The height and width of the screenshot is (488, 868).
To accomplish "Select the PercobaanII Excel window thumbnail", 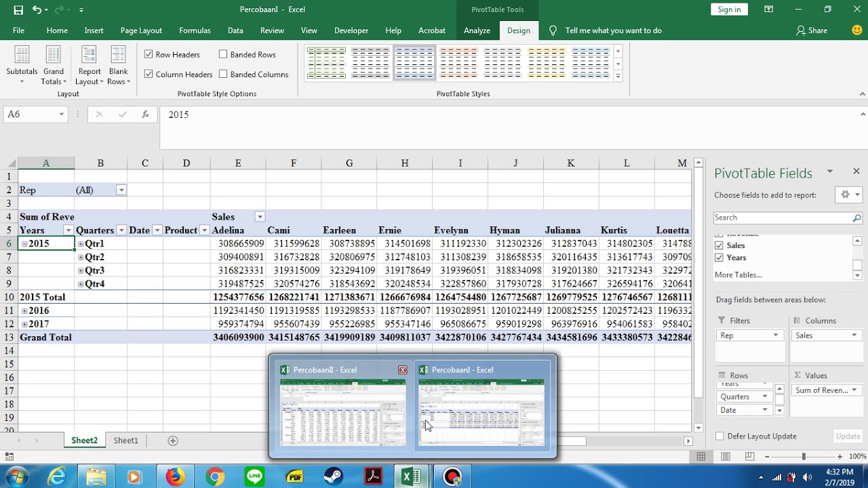I will click(x=342, y=405).
